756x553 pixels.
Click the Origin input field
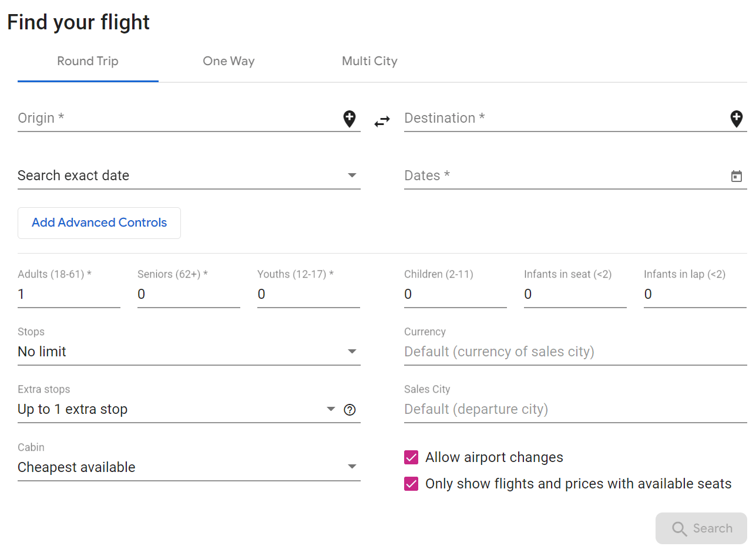click(x=176, y=119)
